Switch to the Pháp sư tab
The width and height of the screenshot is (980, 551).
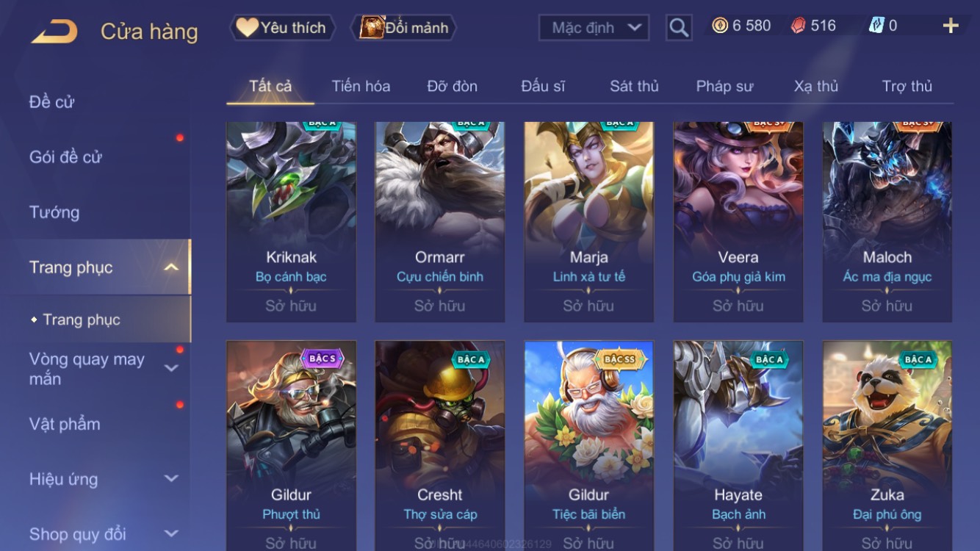724,86
